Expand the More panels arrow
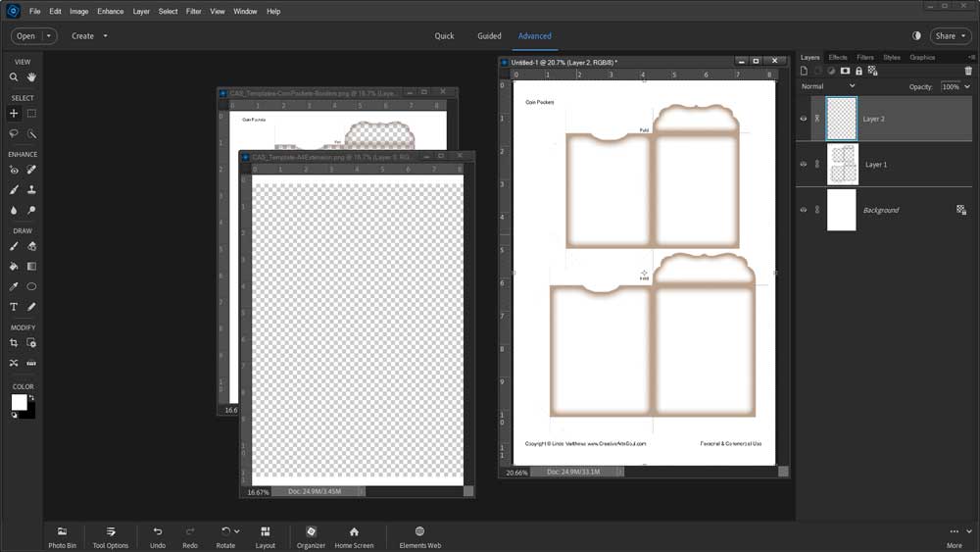980x552 pixels. pyautogui.click(x=969, y=531)
